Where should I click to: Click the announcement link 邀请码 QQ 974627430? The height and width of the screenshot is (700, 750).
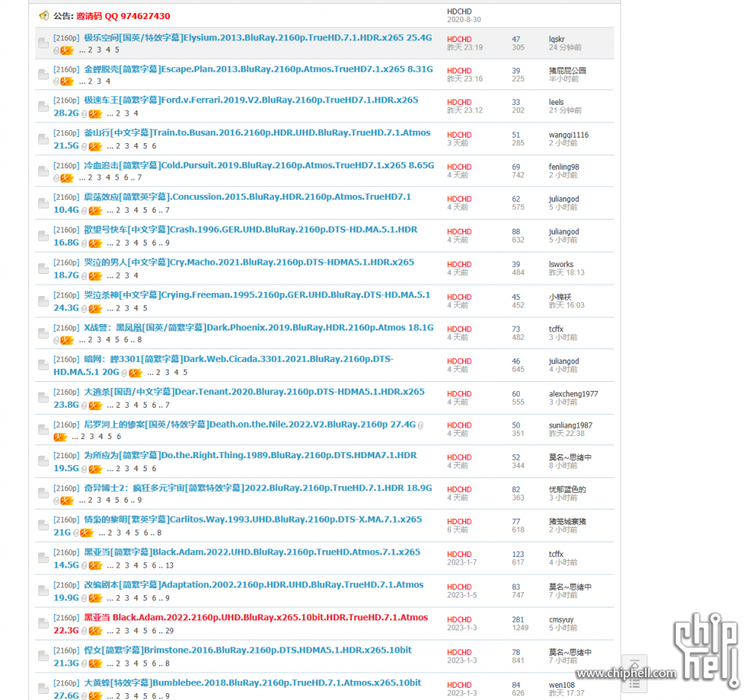[123, 16]
